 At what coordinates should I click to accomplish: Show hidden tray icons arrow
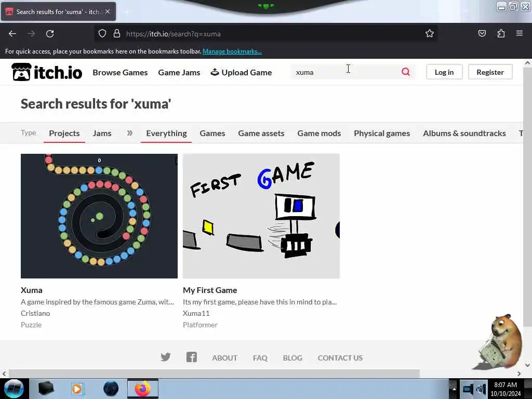454,389
